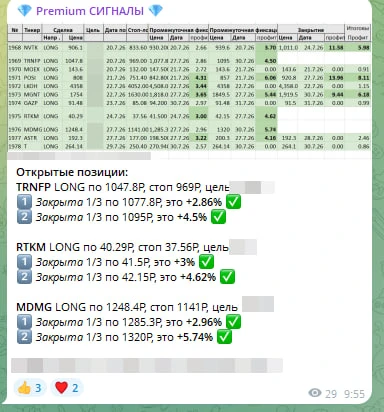The height and width of the screenshot is (412, 384).
Task: Click the blurred line below MDMG block
Action: (147, 365)
